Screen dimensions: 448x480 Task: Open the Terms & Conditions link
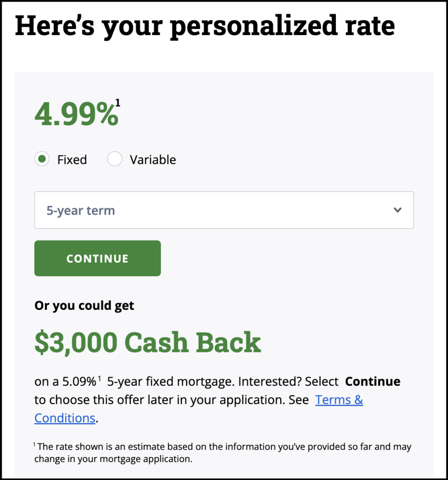(339, 400)
